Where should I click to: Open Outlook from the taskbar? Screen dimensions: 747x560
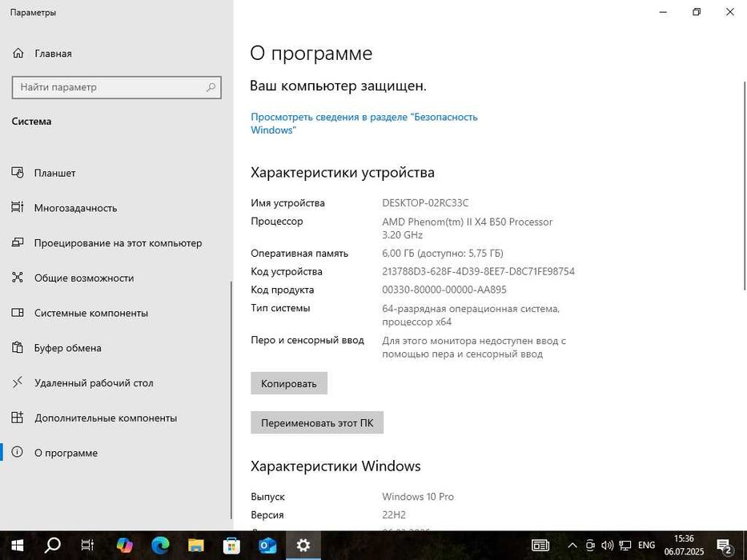point(267,546)
